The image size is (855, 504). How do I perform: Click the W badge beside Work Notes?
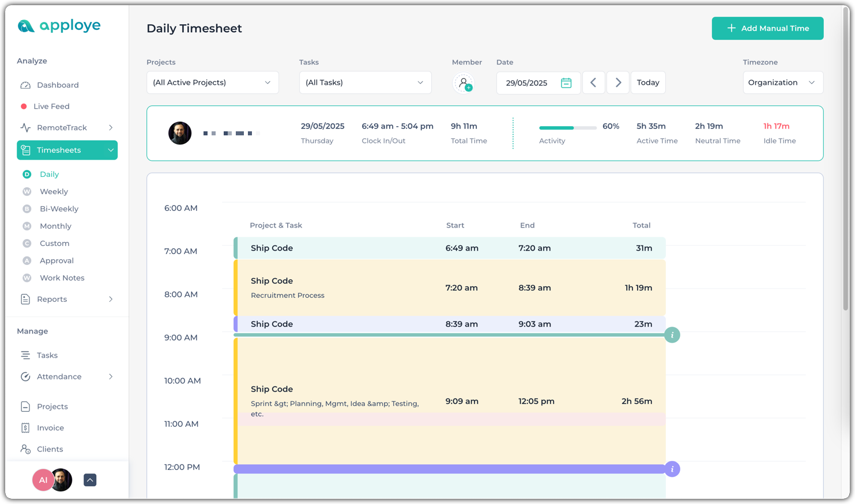click(27, 278)
